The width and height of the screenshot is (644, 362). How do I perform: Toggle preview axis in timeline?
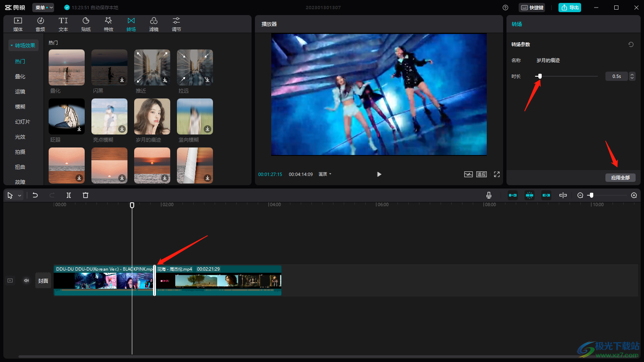(563, 195)
